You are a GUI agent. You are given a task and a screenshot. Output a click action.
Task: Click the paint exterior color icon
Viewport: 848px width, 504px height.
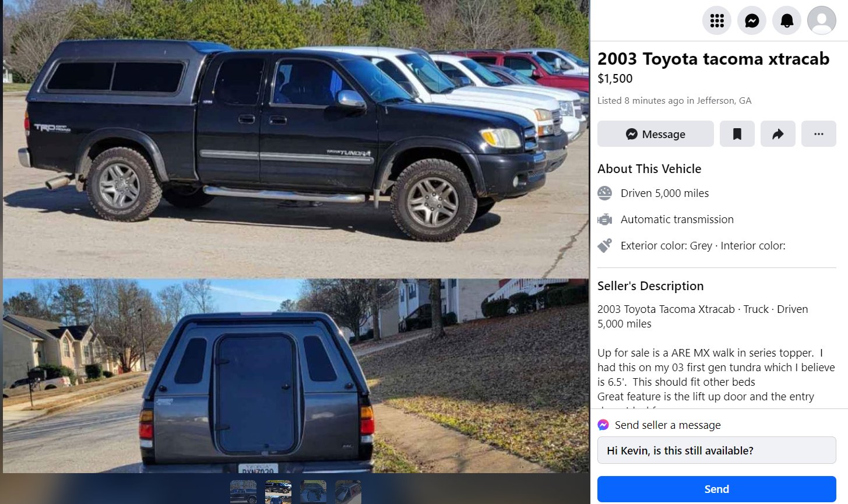coord(605,245)
